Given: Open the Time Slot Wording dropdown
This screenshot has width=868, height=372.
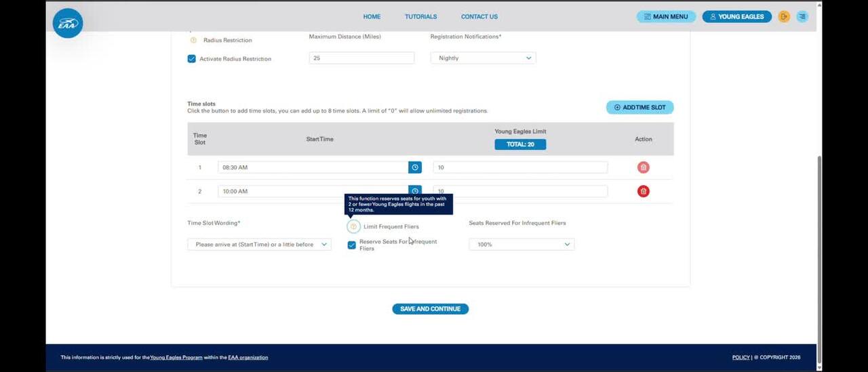Looking at the screenshot, I should click(259, 245).
